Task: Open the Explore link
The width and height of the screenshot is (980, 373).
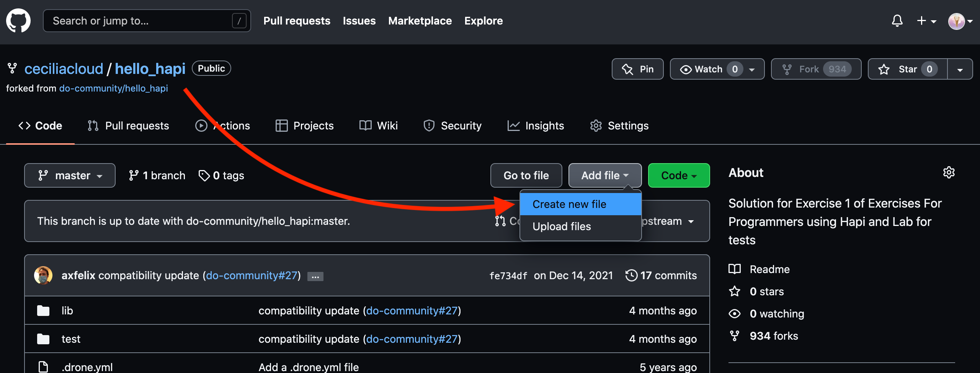Action: [x=483, y=21]
